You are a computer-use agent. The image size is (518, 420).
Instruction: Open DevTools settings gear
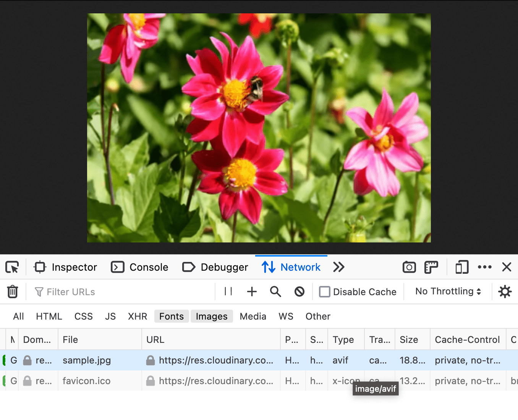505,291
